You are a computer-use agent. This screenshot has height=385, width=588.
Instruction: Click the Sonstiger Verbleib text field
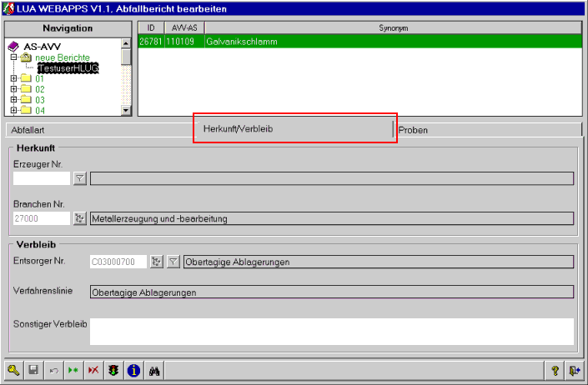pyautogui.click(x=331, y=331)
